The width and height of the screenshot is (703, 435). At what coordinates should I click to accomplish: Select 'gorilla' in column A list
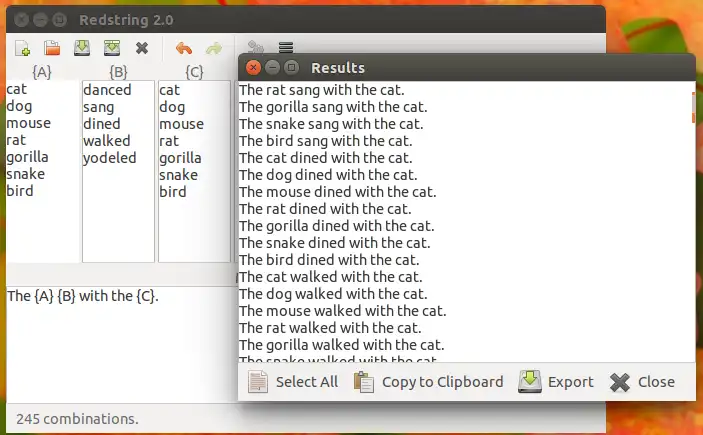click(x=27, y=157)
